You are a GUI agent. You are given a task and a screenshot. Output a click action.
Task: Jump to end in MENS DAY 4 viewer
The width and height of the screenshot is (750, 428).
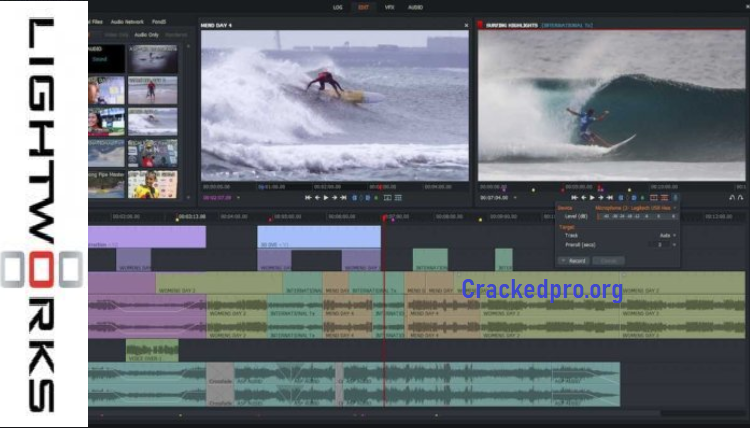click(x=343, y=198)
